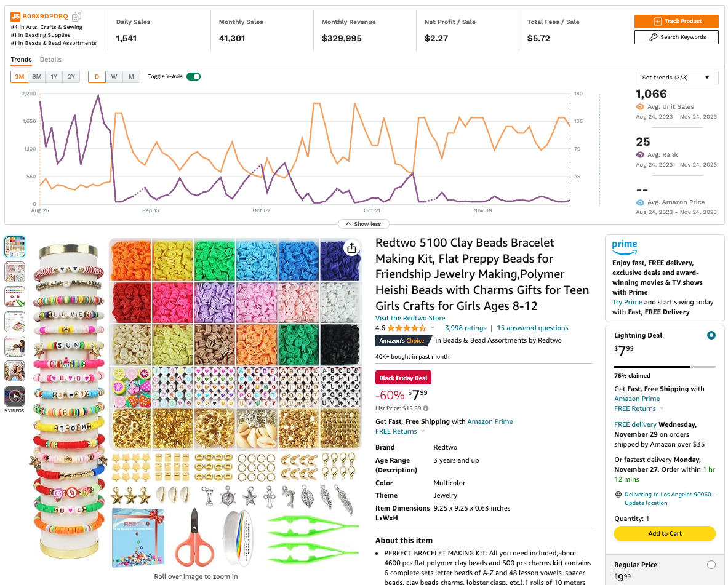Click the info icon beside List Price
728x585 pixels.
[x=426, y=408]
